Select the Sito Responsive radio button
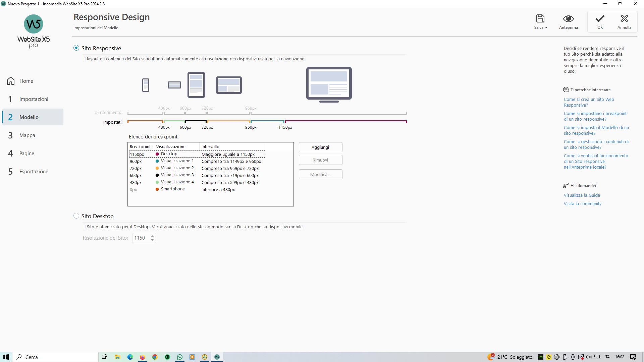The height and width of the screenshot is (362, 644). click(x=76, y=48)
